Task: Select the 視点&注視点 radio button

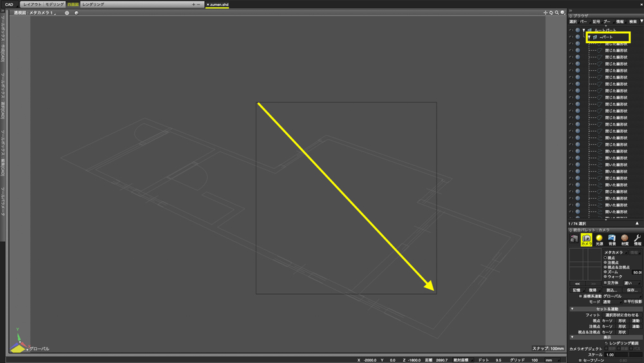Action: pyautogui.click(x=605, y=267)
